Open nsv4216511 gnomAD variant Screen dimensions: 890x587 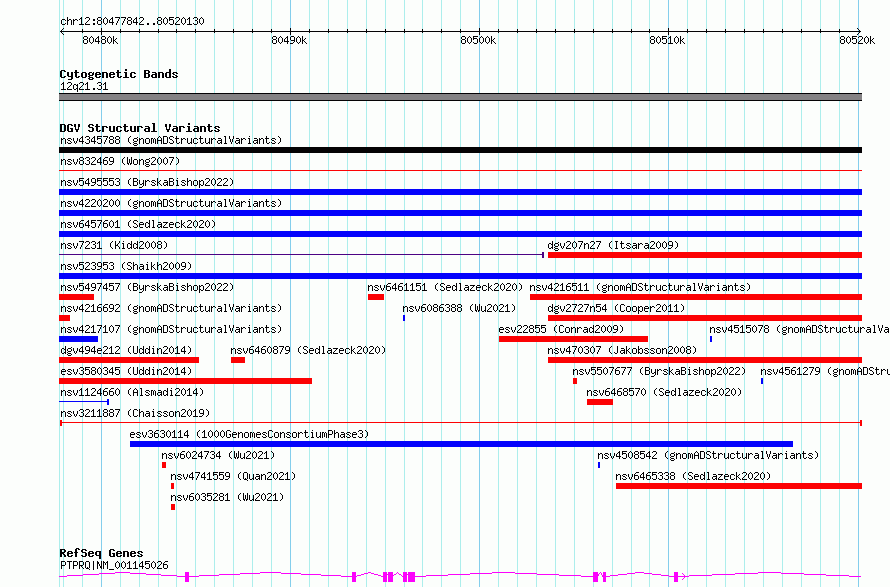640,287
